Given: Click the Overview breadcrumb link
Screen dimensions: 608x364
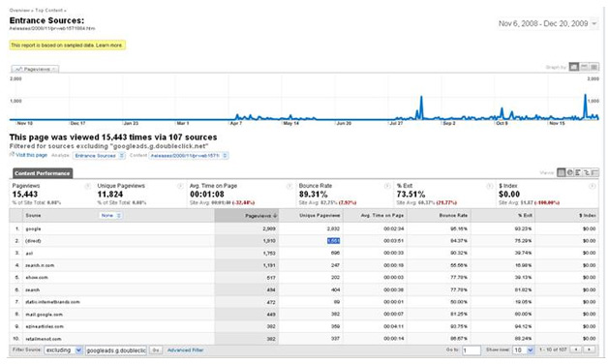Looking at the screenshot, I should (x=19, y=10).
